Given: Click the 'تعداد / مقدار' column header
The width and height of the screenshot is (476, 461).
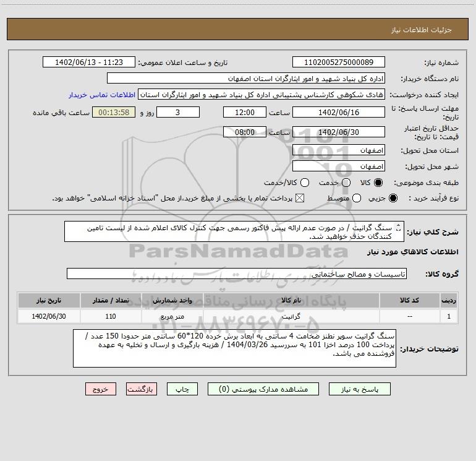Looking at the screenshot, I should (x=111, y=300).
